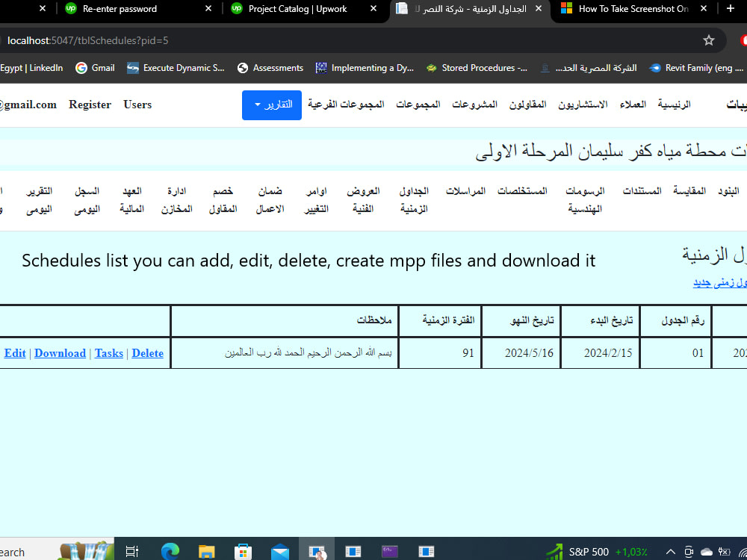Launch Microsoft Edge from the taskbar
The height and width of the screenshot is (560, 747).
(170, 552)
